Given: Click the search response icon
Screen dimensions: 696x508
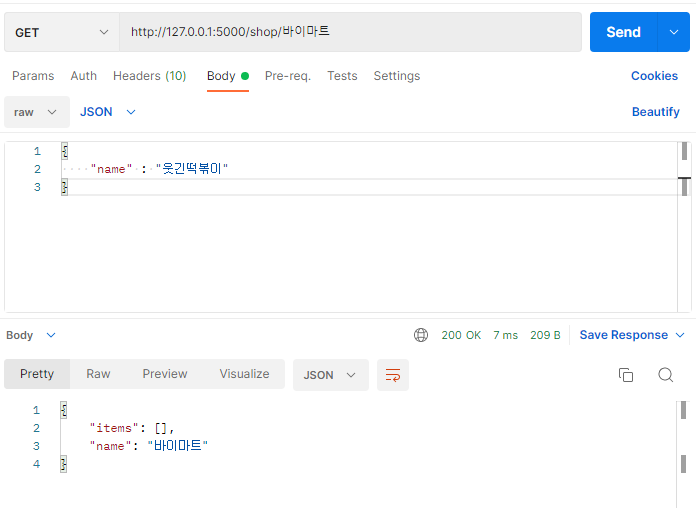Looking at the screenshot, I should [665, 375].
